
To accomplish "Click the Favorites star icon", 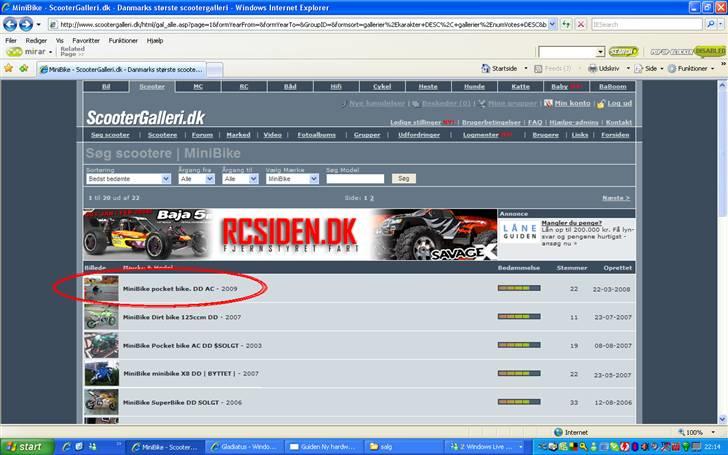I will [9, 68].
